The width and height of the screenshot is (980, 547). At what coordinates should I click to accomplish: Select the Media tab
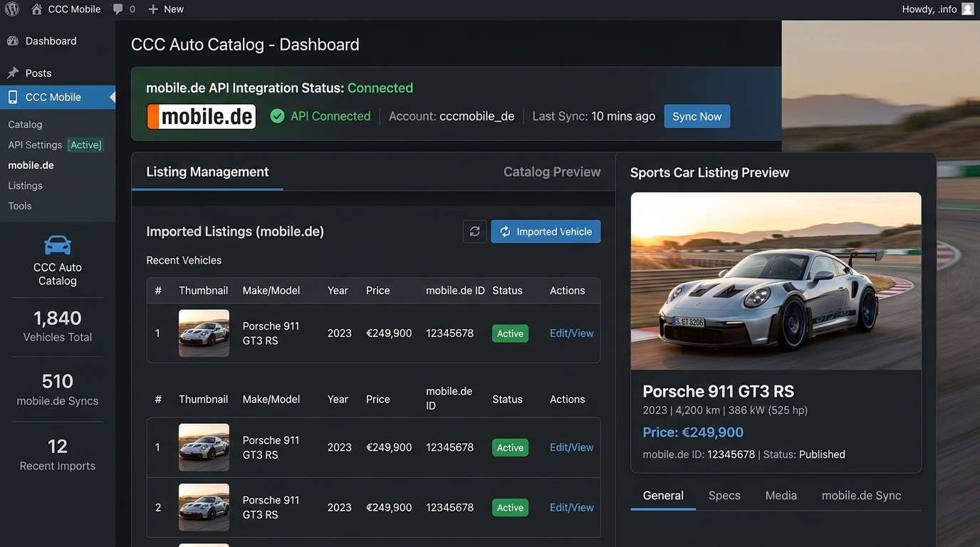click(781, 496)
